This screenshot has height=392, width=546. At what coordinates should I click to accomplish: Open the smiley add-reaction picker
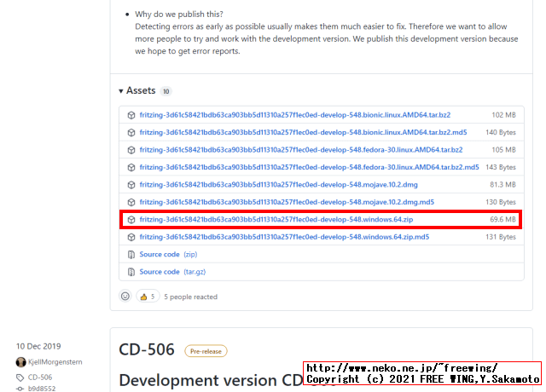(125, 297)
